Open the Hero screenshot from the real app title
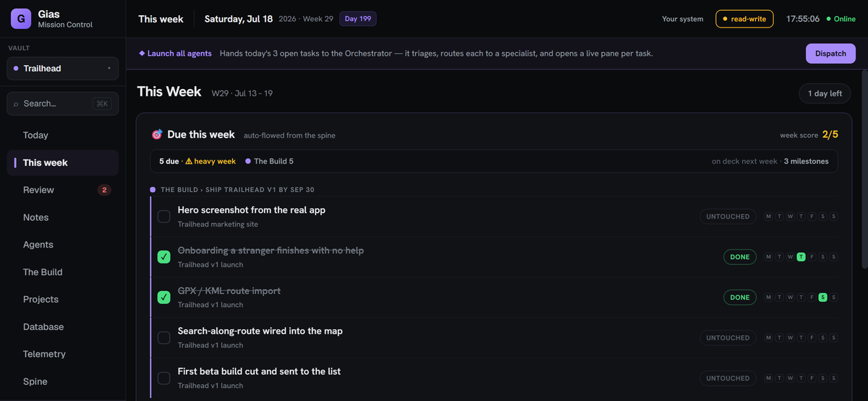 click(252, 210)
